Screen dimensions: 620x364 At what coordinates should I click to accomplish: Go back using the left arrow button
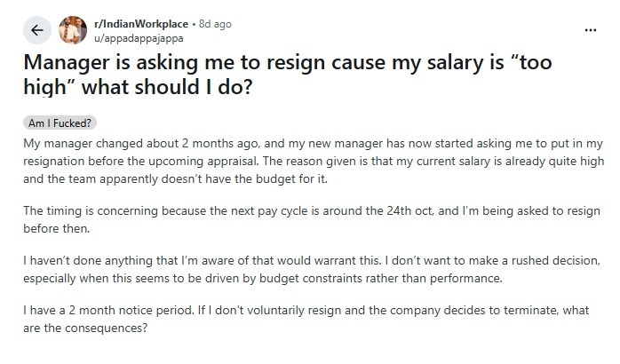[x=37, y=30]
